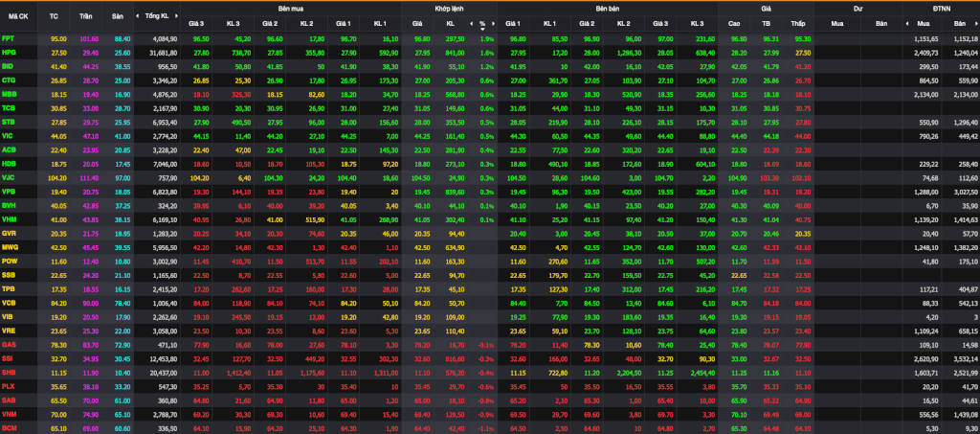Screen dimensions: 980x434
Task: Open the VCB stock ticker
Action: point(8,303)
